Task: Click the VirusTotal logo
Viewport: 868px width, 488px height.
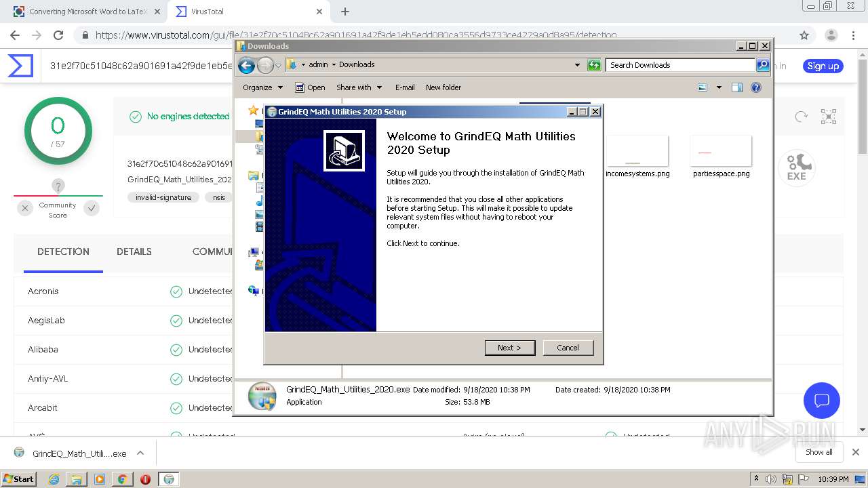Action: tap(20, 66)
